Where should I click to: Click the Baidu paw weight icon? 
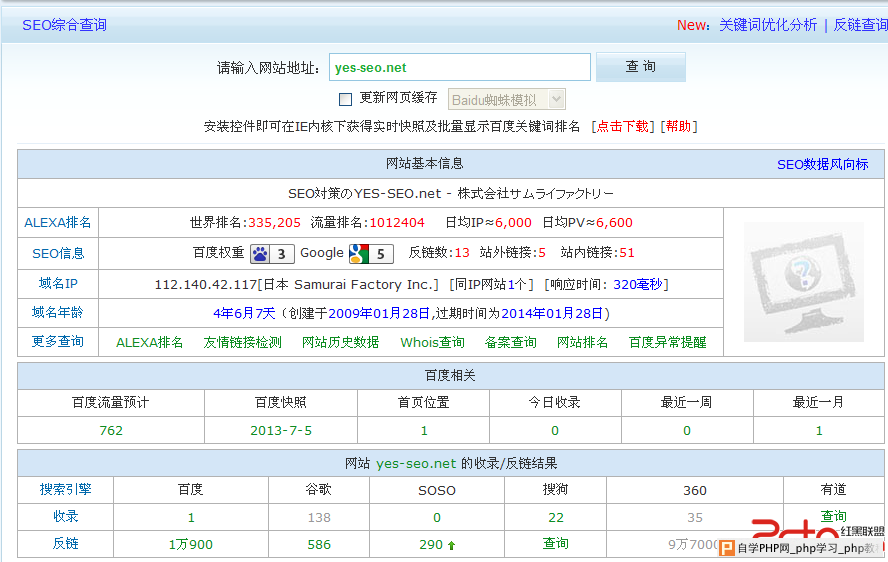(272, 253)
